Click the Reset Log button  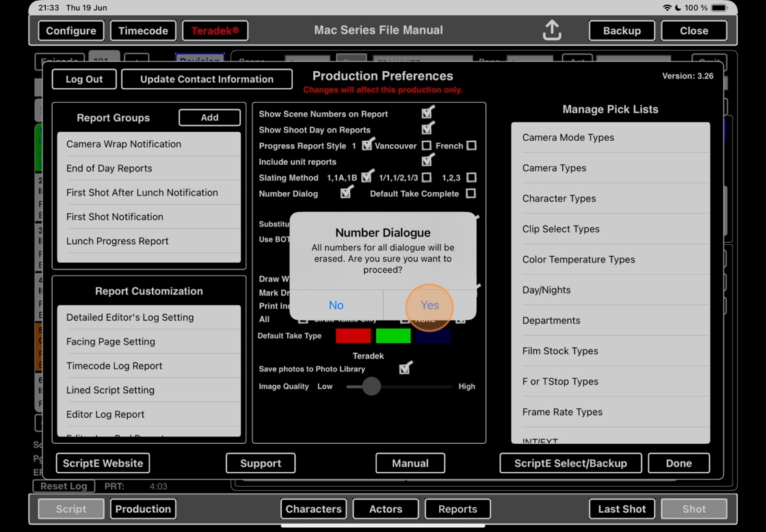[64, 486]
